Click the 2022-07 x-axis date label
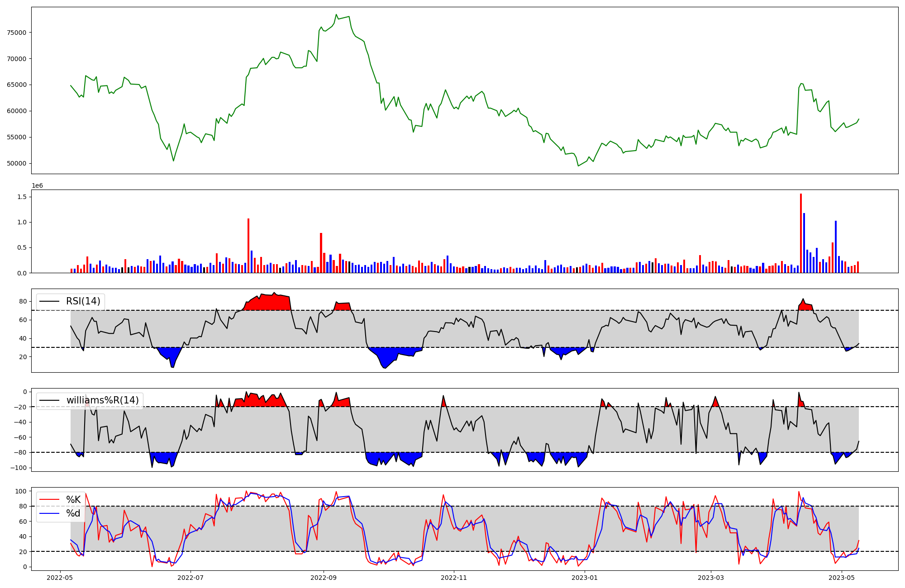This screenshot has height=588, width=905. coord(191,578)
